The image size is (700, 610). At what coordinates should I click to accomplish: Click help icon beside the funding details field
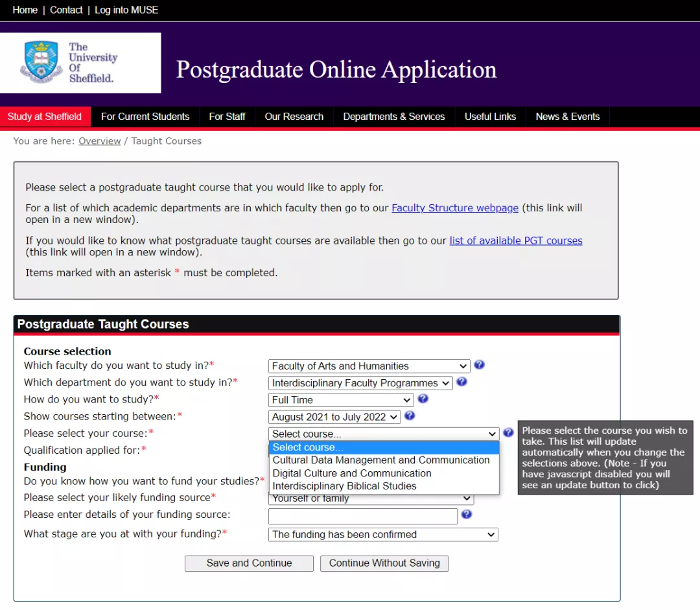coord(466,515)
